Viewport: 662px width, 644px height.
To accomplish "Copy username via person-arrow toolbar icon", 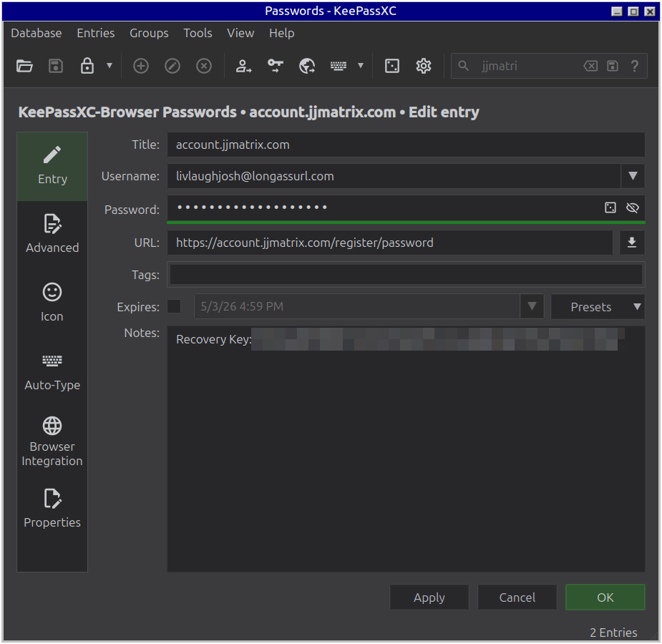I will (243, 66).
